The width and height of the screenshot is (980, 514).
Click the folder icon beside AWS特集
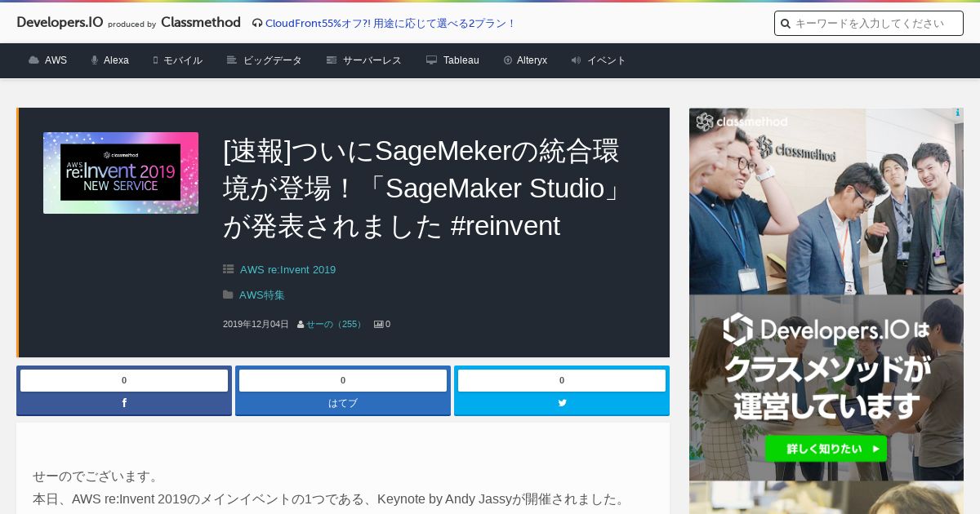[229, 295]
